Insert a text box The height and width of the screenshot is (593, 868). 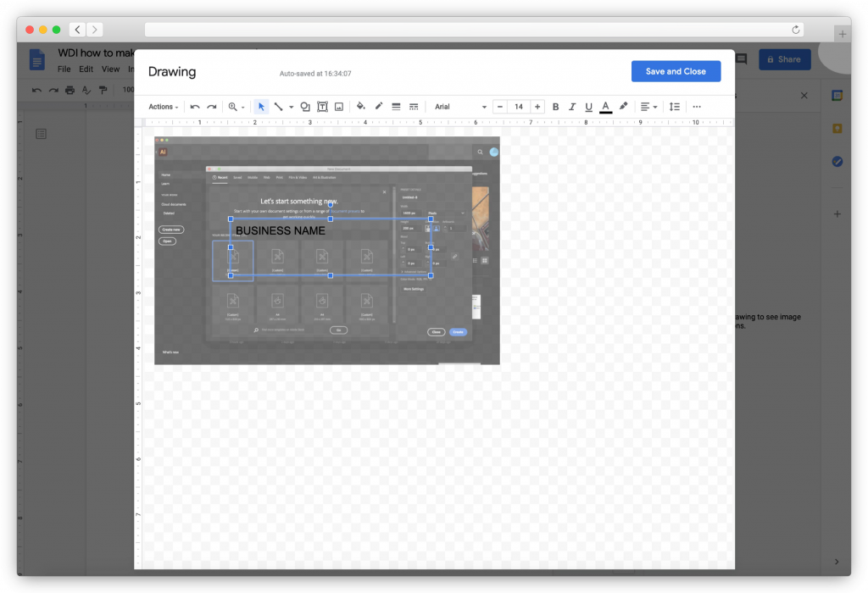click(x=321, y=106)
